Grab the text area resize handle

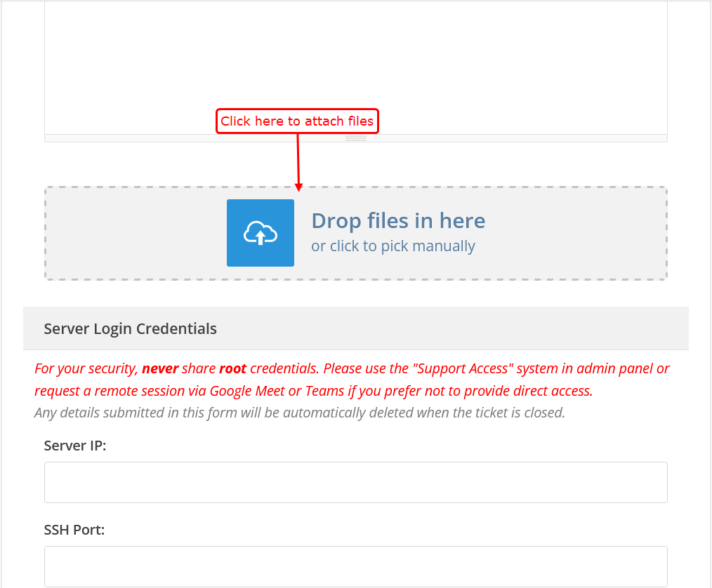[x=356, y=138]
